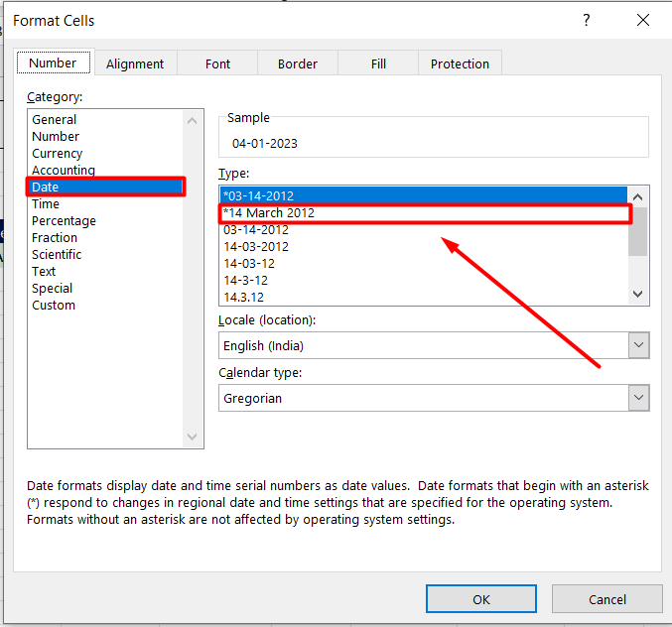672x627 pixels.
Task: Click the English (India) locale field
Action: [424, 345]
